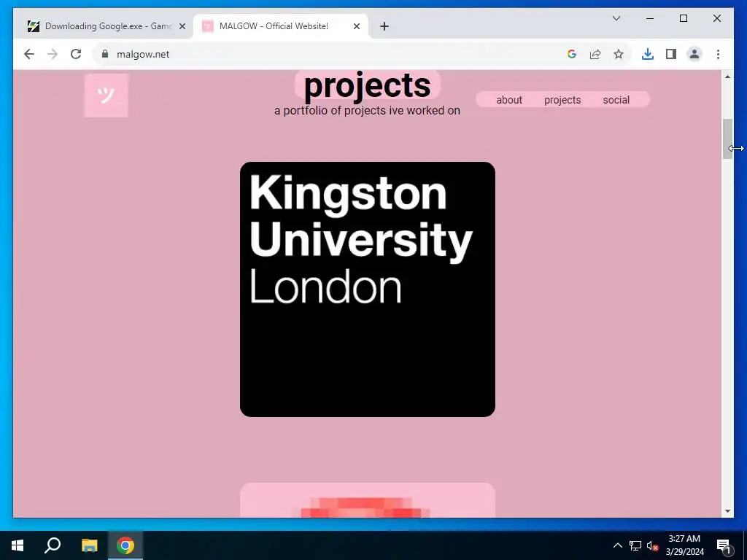Bookmark this tab with star icon
Image resolution: width=747 pixels, height=560 pixels.
pyautogui.click(x=619, y=54)
